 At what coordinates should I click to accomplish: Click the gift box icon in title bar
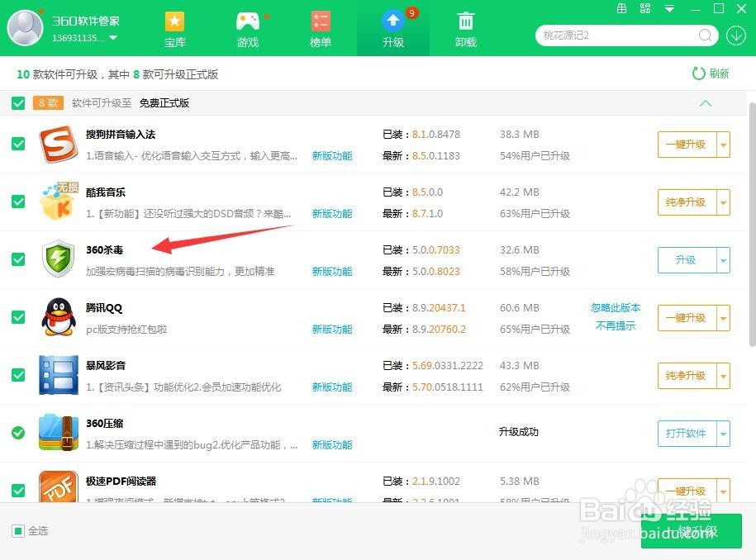[x=622, y=8]
